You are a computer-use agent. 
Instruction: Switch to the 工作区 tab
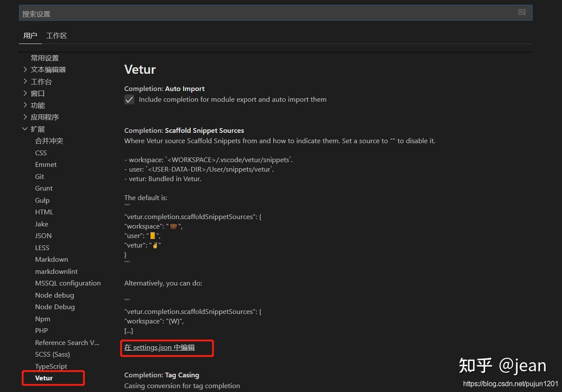56,35
